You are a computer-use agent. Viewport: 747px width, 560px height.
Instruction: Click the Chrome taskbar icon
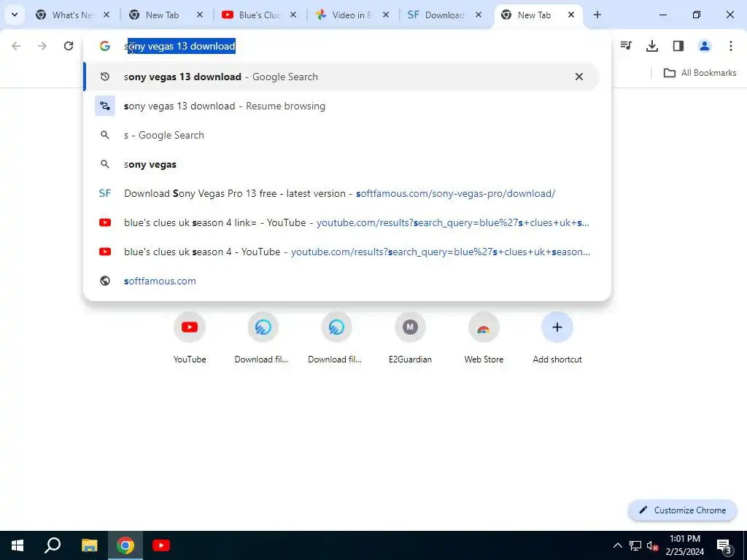[x=125, y=545]
